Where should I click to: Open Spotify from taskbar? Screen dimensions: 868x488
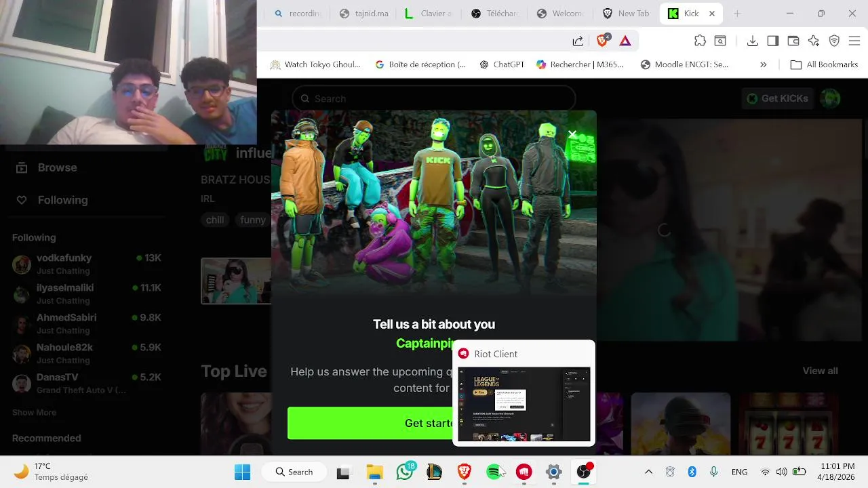coord(494,472)
